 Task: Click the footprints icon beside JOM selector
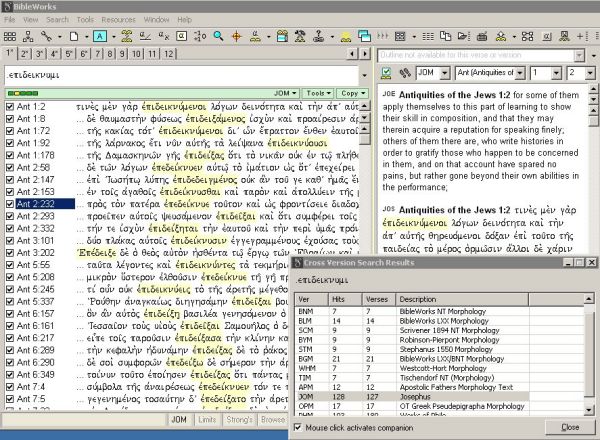coord(404,73)
